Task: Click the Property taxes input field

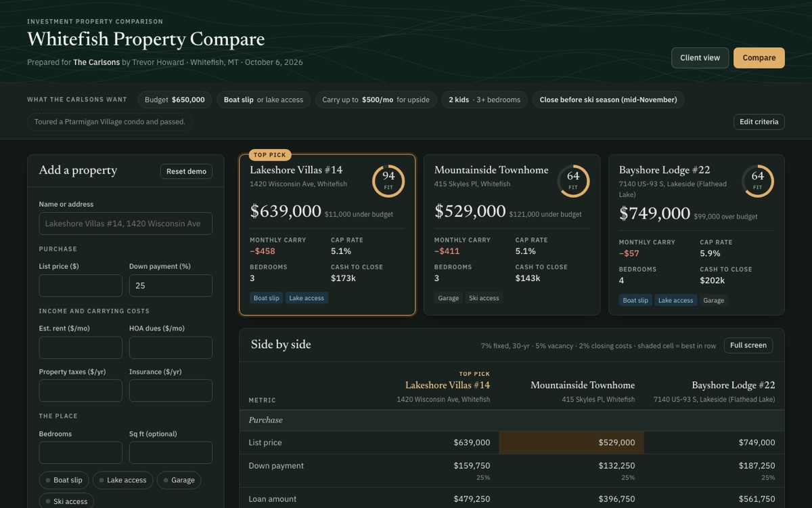Action: (81, 391)
